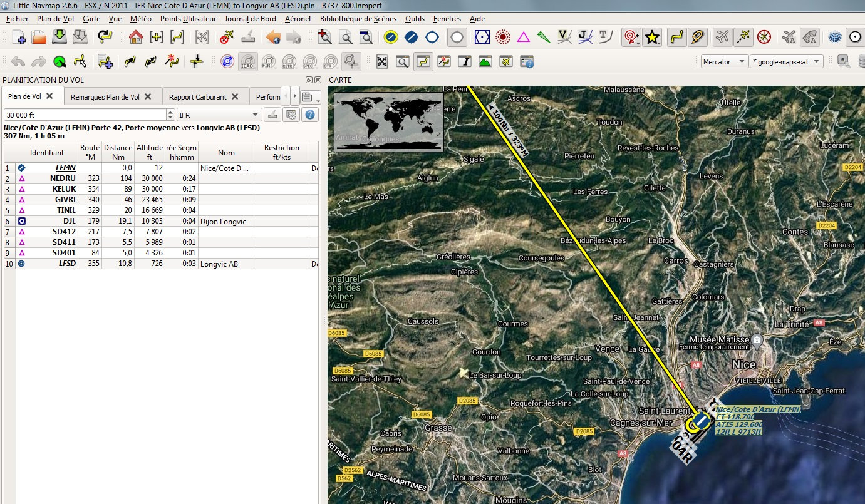Click the new flight plan icon
This screenshot has height=504, width=865.
pyautogui.click(x=19, y=38)
